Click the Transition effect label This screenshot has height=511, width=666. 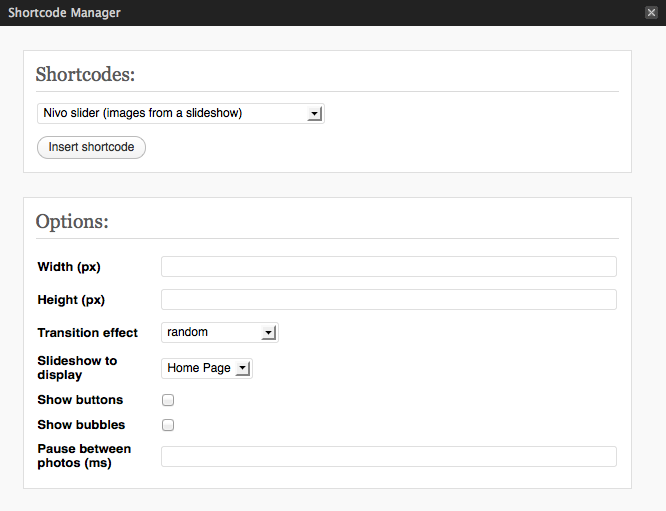tap(87, 333)
